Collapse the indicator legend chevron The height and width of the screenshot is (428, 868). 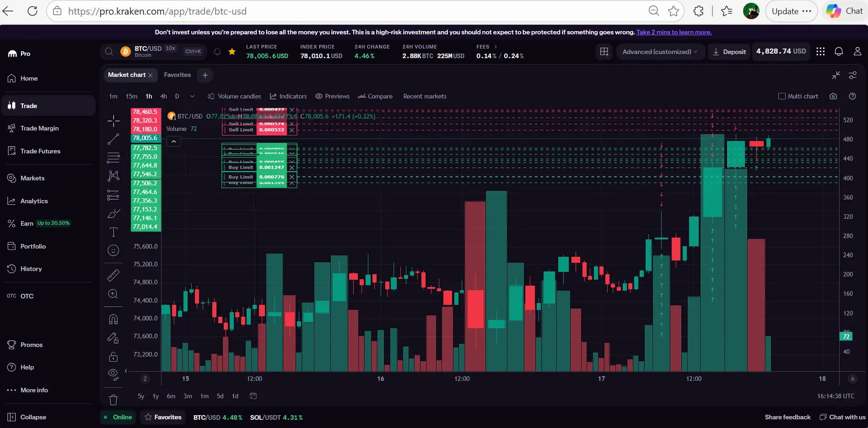pyautogui.click(x=174, y=142)
